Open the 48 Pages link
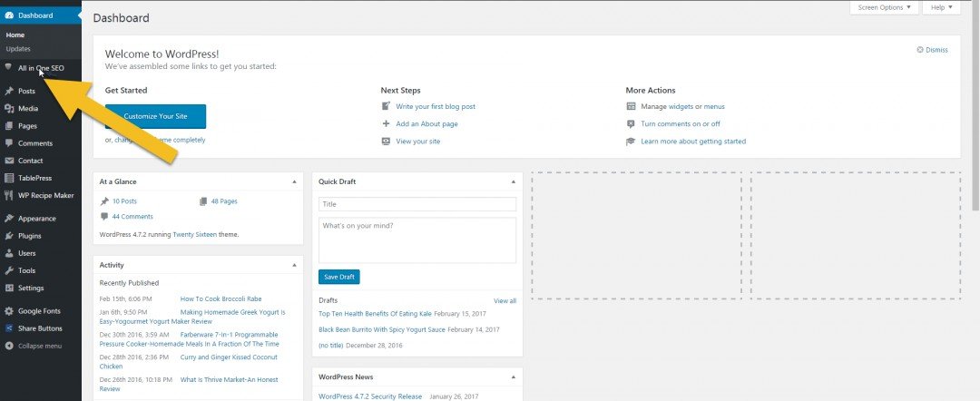The image size is (980, 401). (x=224, y=201)
